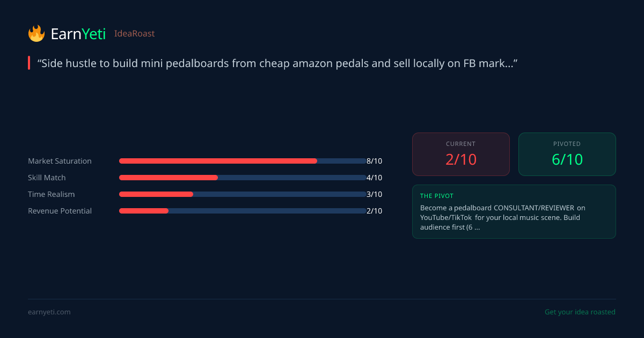Click the Market Saturation label
This screenshot has width=644, height=338.
point(60,161)
